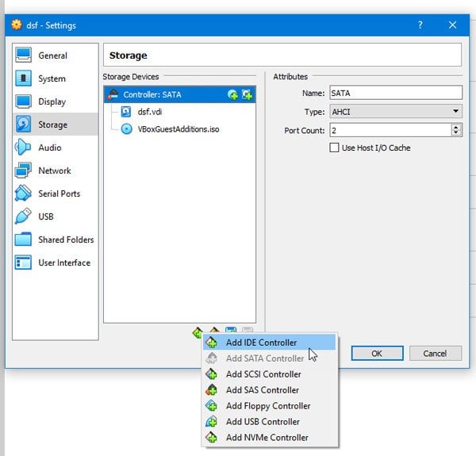Viewport: 476px width, 456px height.
Task: Choose Add USB Controller from menu
Action: tap(269, 421)
